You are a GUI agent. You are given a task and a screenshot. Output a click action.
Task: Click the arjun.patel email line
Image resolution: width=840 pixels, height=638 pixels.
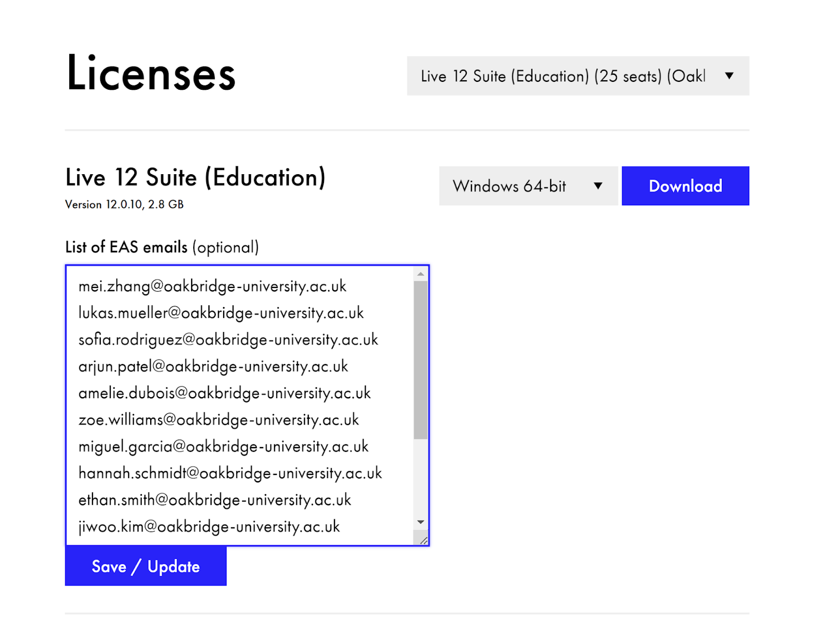(x=214, y=367)
